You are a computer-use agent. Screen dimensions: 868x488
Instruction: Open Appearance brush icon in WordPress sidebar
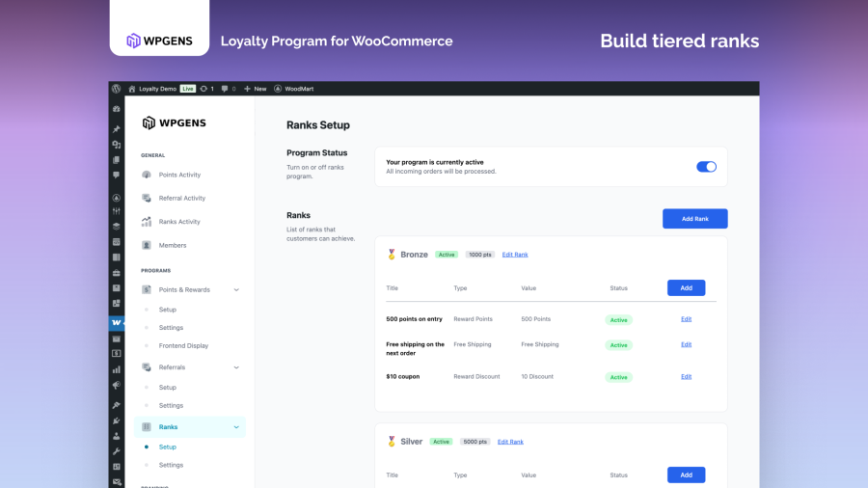tap(117, 405)
